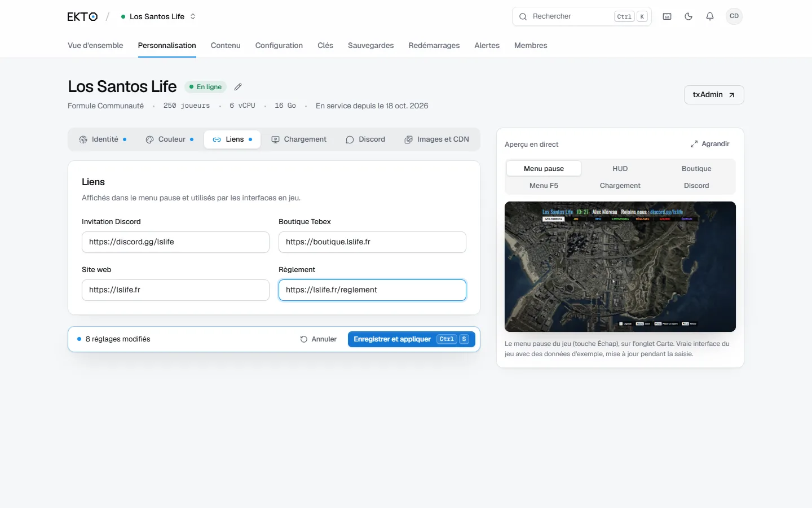812x508 pixels.
Task: Go to the Sauvegardes tab
Action: point(371,45)
